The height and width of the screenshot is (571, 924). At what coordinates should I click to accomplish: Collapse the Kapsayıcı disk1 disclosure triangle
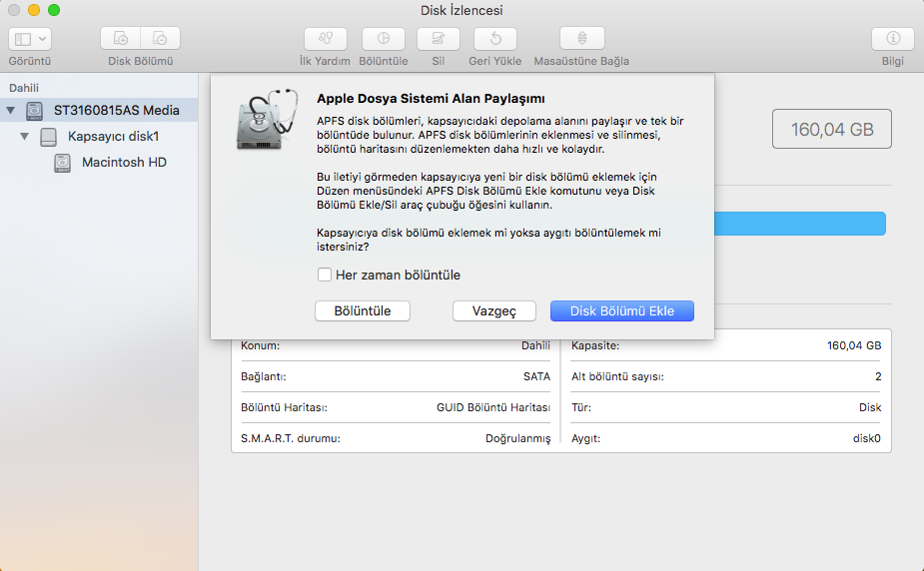point(25,136)
